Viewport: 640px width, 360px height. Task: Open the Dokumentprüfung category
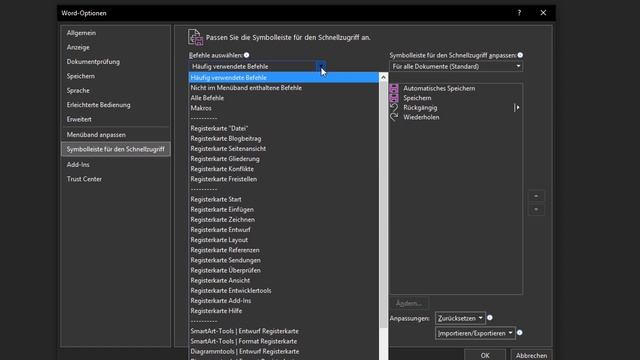116,62
